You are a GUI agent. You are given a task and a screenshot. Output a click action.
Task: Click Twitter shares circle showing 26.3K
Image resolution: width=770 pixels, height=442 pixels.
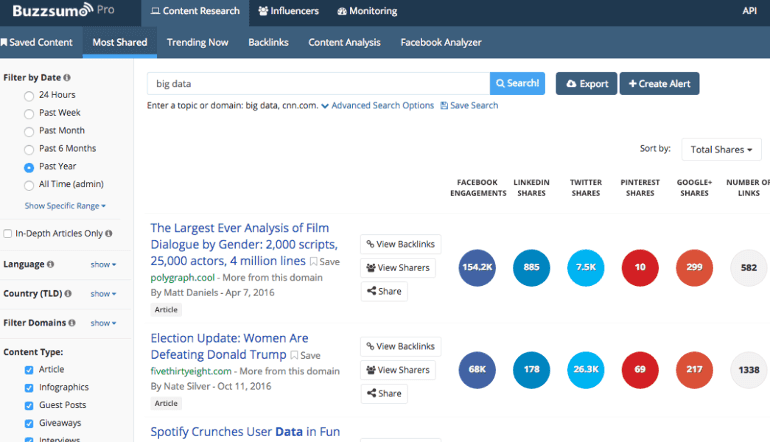[586, 370]
